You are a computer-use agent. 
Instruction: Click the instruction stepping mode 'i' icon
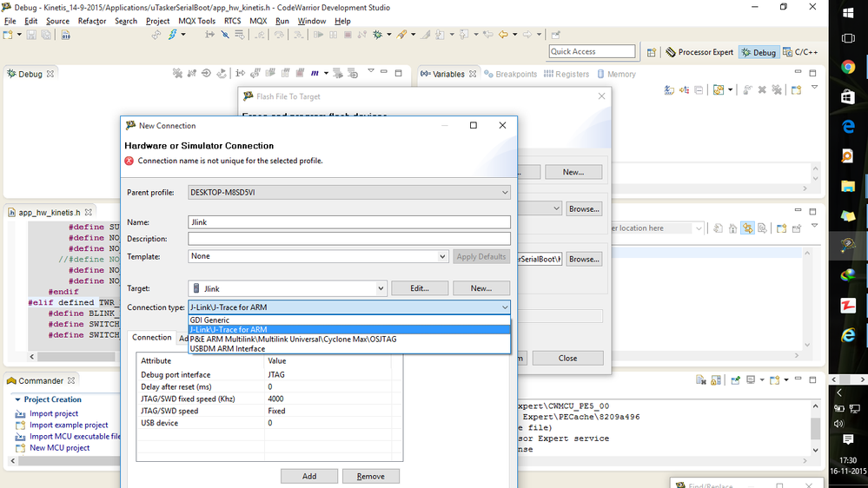coord(240,73)
